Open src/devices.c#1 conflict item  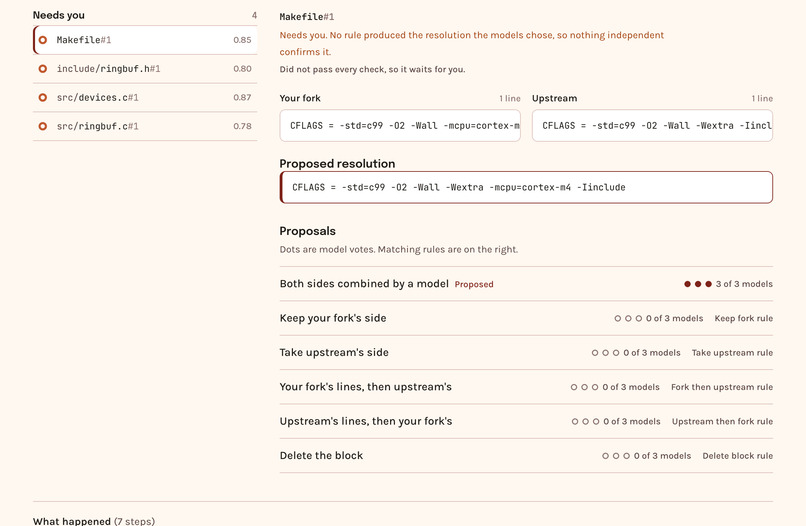(x=145, y=97)
